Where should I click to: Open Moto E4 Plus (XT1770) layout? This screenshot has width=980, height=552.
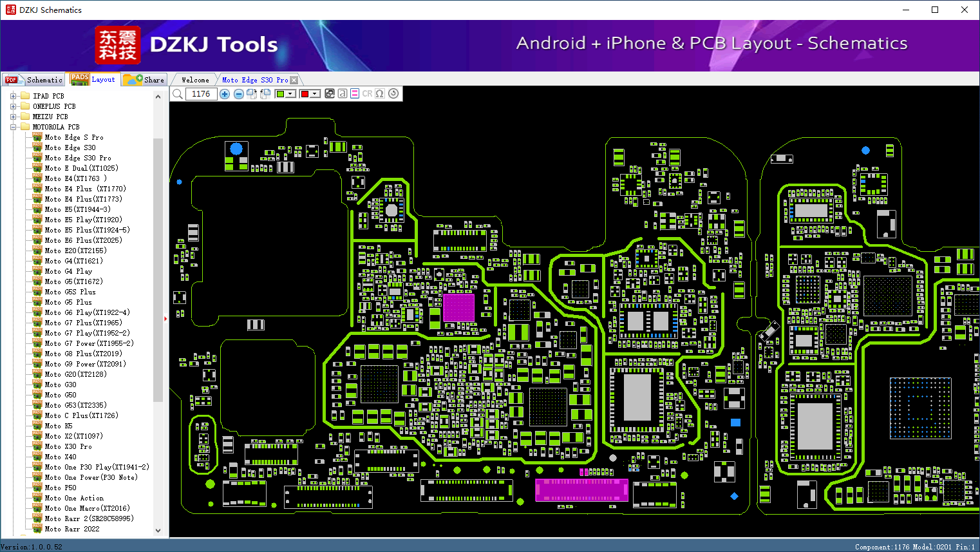(x=86, y=189)
